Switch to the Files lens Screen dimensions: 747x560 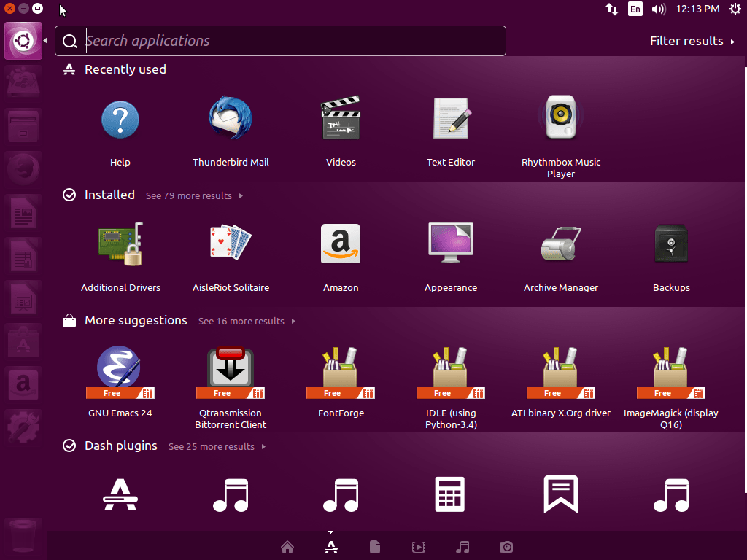375,547
